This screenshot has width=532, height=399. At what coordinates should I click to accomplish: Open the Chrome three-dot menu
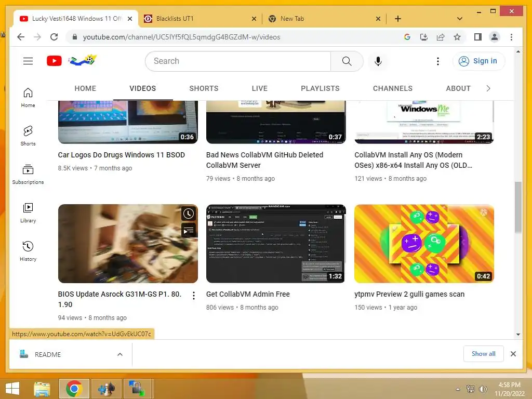[511, 37]
